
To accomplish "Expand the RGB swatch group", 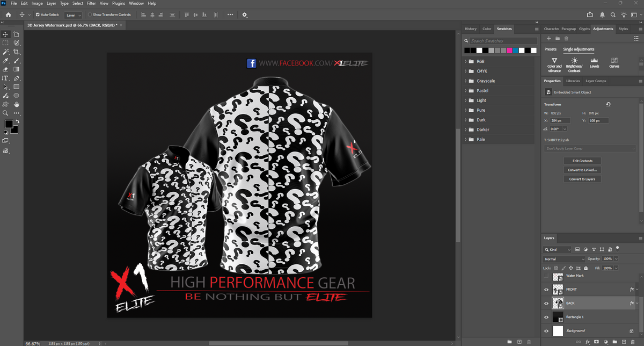I will (x=466, y=61).
